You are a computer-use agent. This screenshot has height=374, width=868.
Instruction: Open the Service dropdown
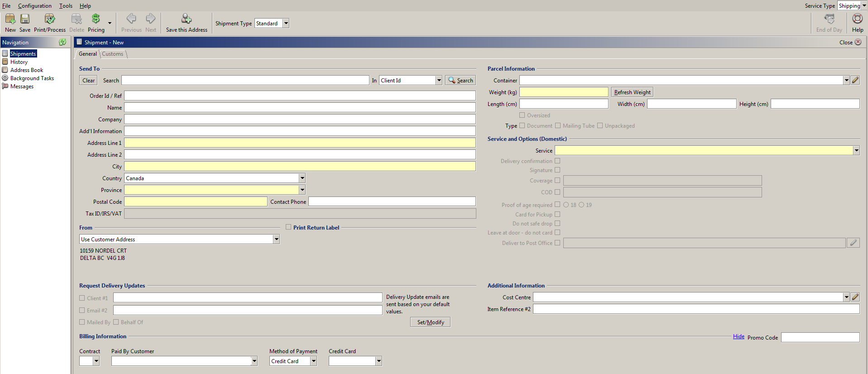[856, 150]
